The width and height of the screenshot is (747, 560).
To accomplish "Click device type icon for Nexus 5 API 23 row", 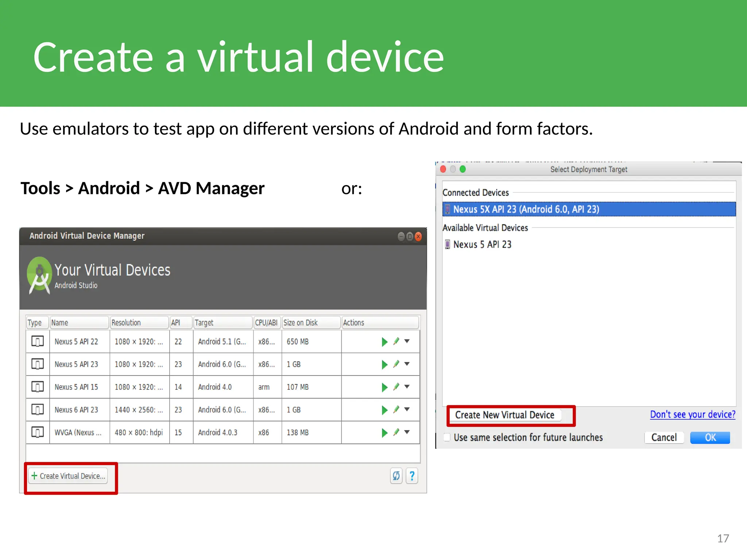I will click(x=38, y=364).
